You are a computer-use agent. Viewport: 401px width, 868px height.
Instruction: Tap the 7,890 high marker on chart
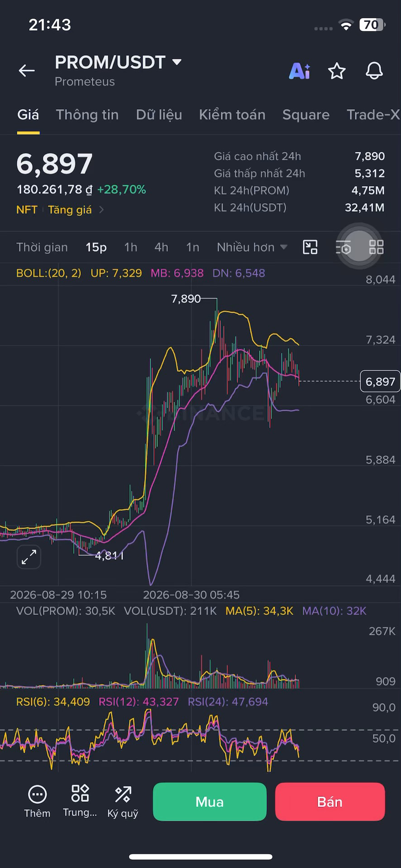point(186,299)
